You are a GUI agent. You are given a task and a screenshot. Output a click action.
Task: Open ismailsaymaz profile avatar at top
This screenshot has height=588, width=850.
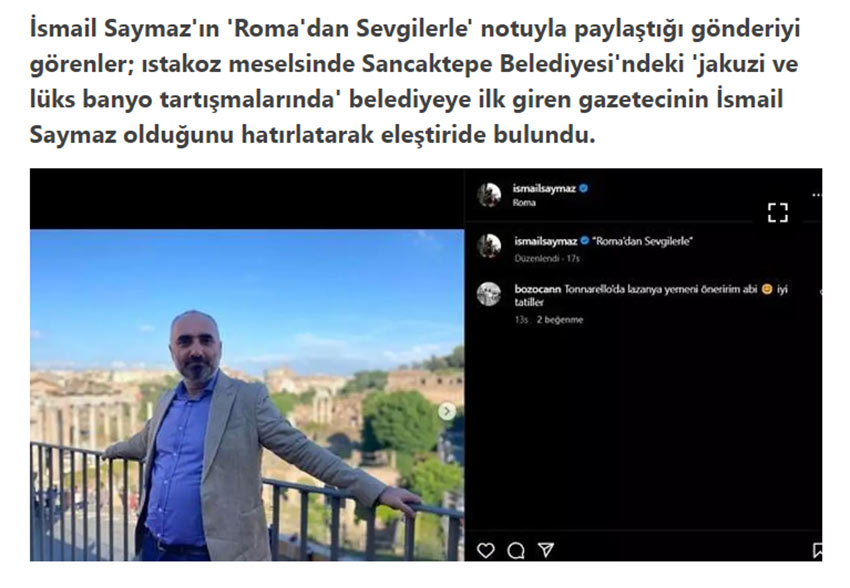[x=489, y=195]
